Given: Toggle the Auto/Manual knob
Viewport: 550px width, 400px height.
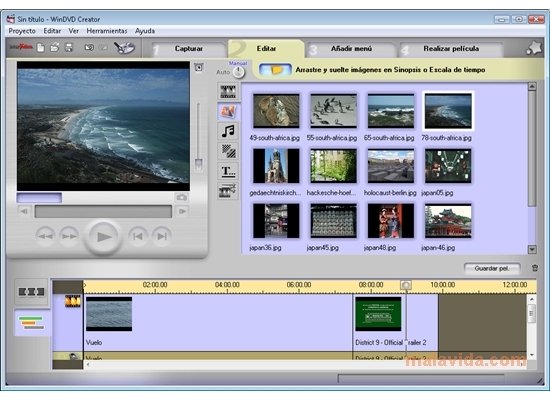Looking at the screenshot, I should [x=239, y=72].
